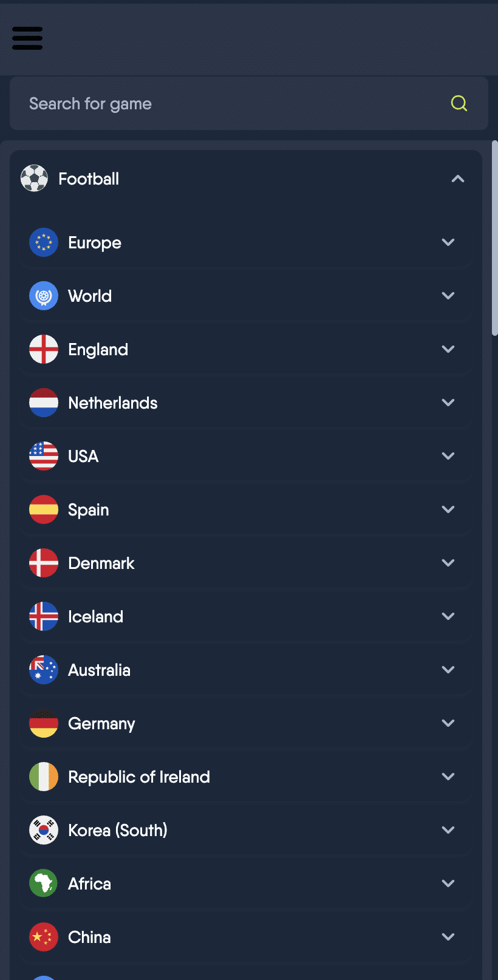Screen dimensions: 498x980
Task: Collapse the Football section
Action: [x=457, y=179]
